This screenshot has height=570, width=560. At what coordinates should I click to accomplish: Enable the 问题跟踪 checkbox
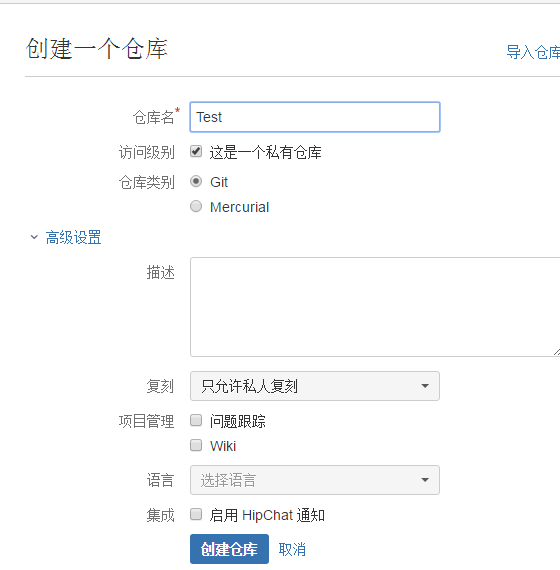point(196,420)
